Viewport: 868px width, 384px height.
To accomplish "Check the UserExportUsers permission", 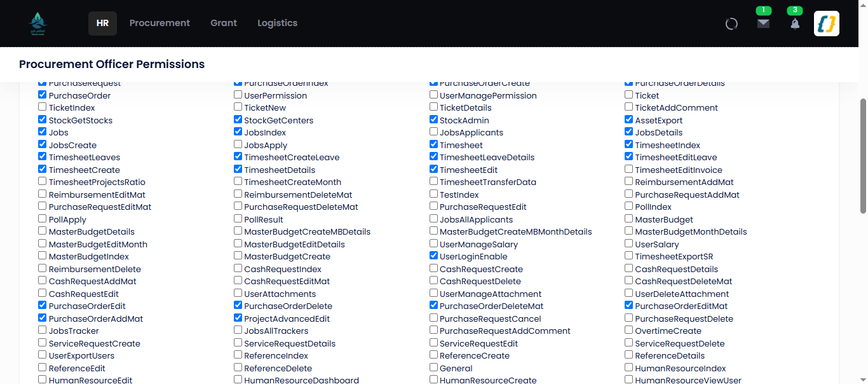I will pos(43,355).
